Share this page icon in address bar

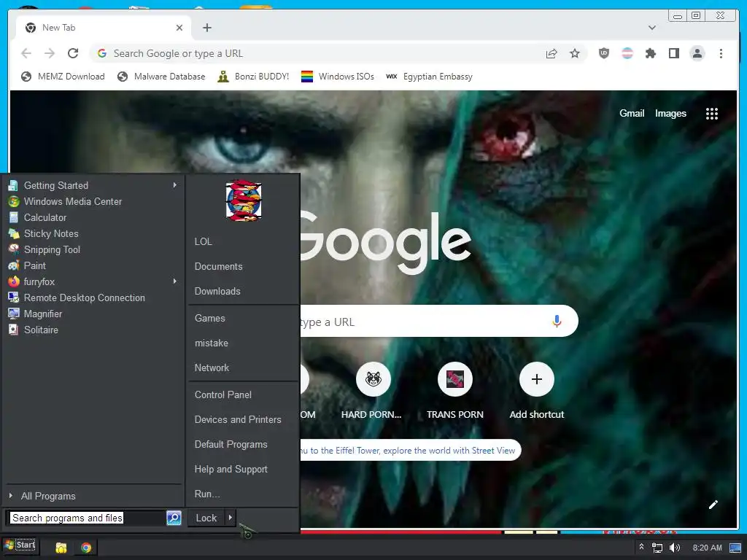point(551,53)
